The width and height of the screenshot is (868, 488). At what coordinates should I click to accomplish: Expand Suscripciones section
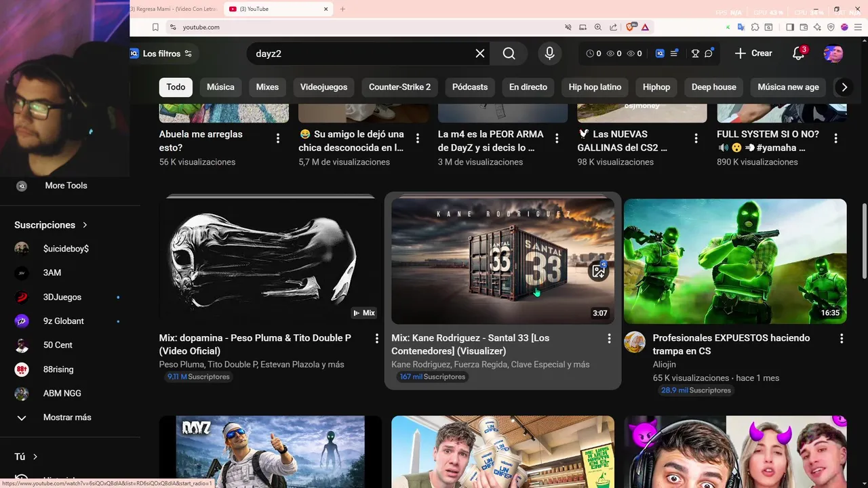(52, 225)
